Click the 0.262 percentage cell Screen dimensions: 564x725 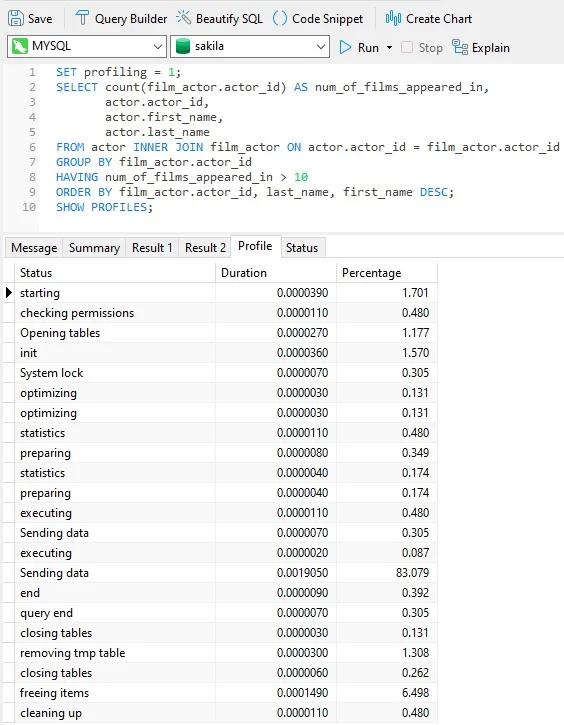point(386,673)
